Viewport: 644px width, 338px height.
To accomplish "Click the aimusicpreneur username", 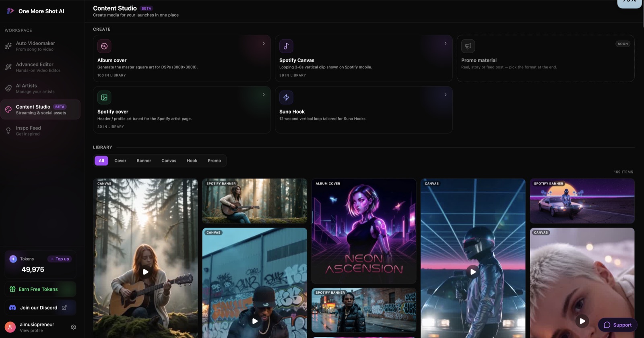I will pyautogui.click(x=37, y=325).
